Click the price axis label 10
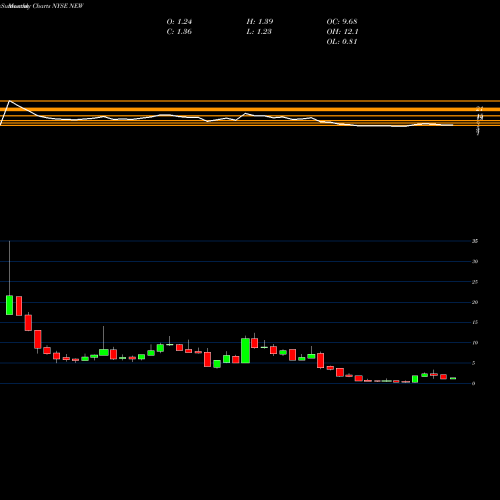 [475, 343]
